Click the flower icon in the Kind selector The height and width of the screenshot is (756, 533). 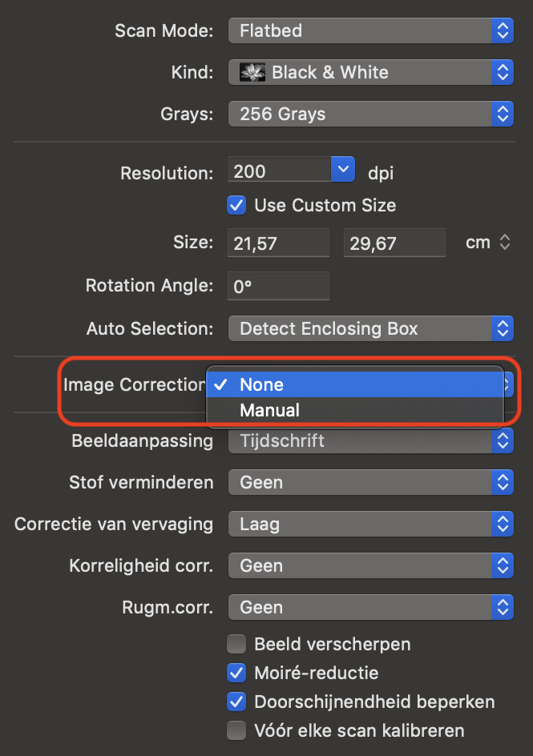coord(252,72)
